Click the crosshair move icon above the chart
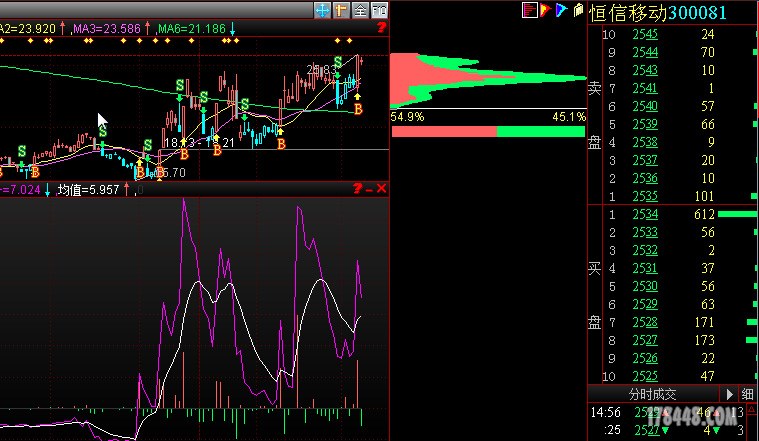759x441 pixels. 322,10
